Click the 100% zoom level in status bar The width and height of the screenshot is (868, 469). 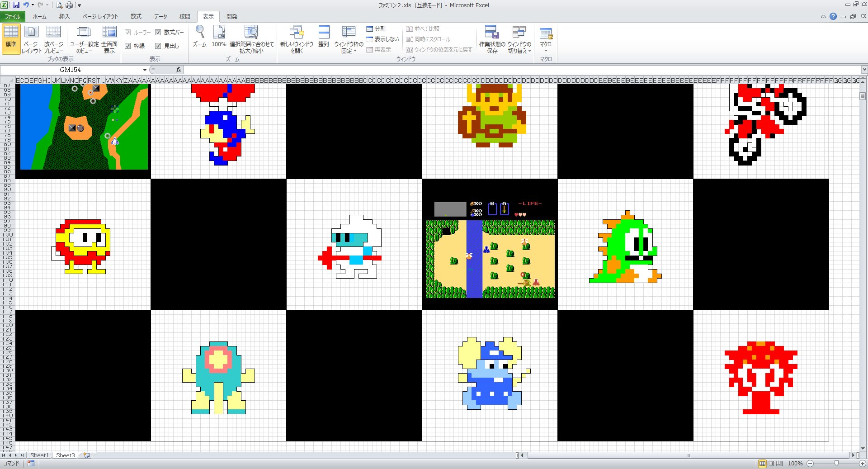[x=795, y=464]
